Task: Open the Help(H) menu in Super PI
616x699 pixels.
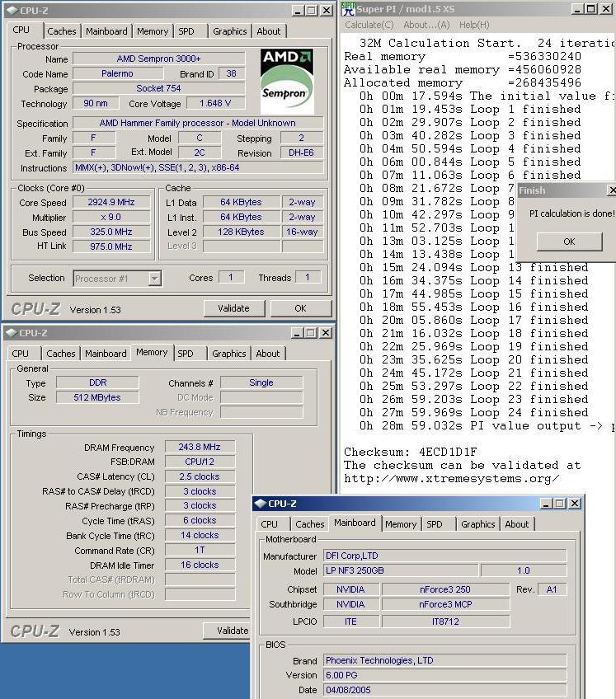Action: click(474, 25)
